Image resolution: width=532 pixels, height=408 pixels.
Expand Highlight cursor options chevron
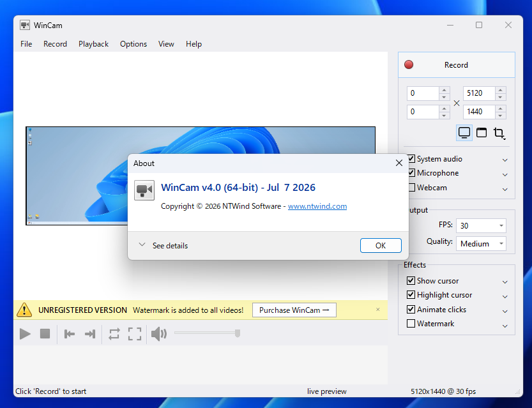click(505, 296)
